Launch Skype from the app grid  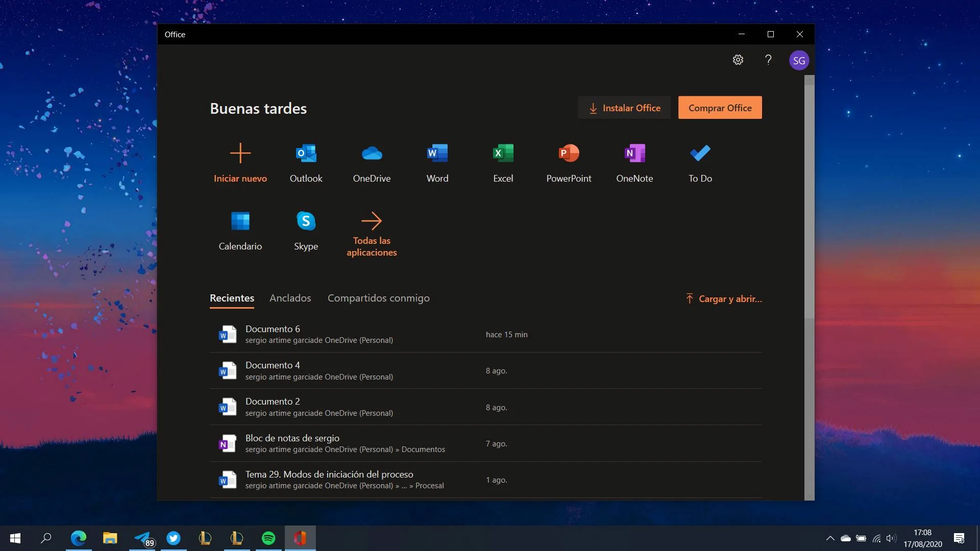pyautogui.click(x=306, y=221)
